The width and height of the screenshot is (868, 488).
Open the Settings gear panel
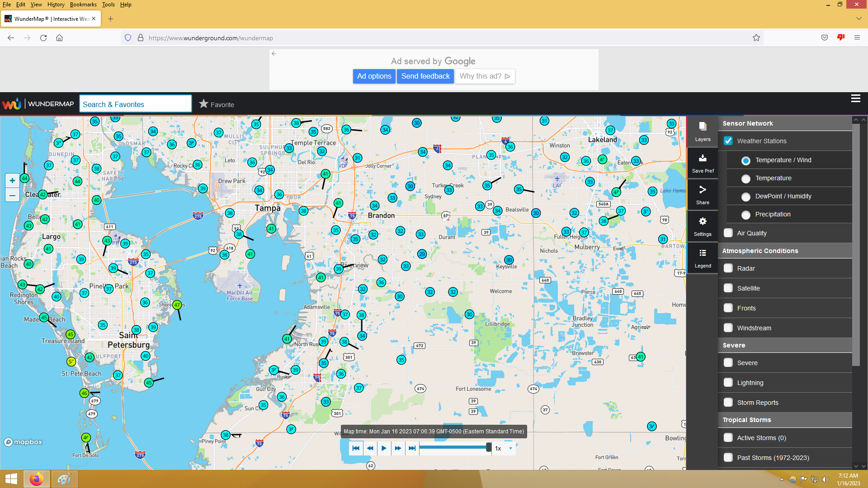click(703, 226)
